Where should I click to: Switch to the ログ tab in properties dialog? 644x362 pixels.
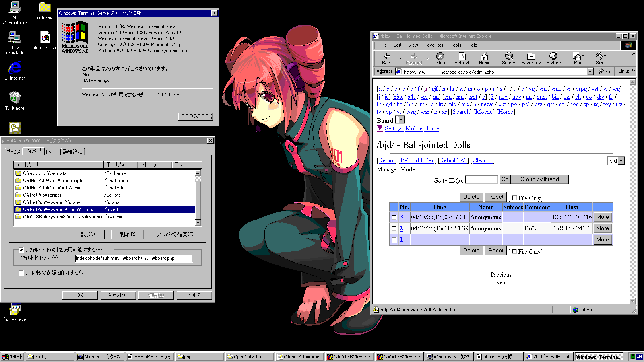click(x=50, y=151)
